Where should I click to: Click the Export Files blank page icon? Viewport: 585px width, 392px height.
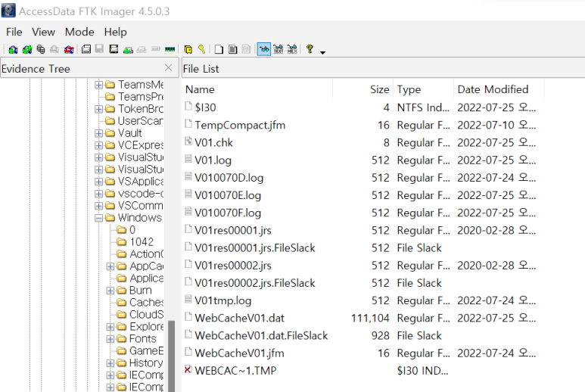219,49
